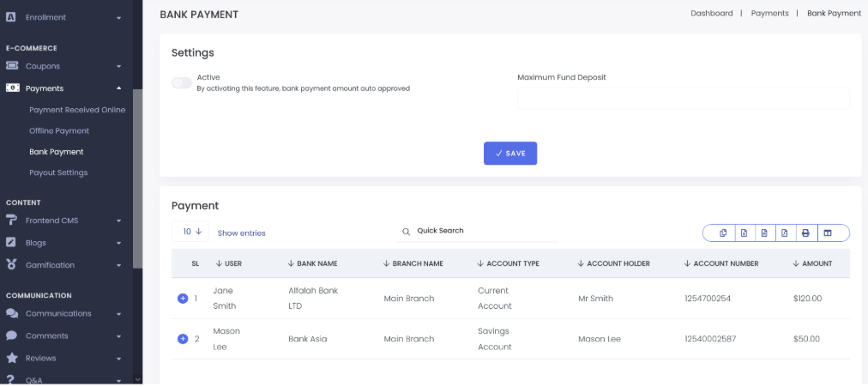The height and width of the screenshot is (387, 868).
Task: Open the entries-per-page dropdown showing 10
Action: 190,232
